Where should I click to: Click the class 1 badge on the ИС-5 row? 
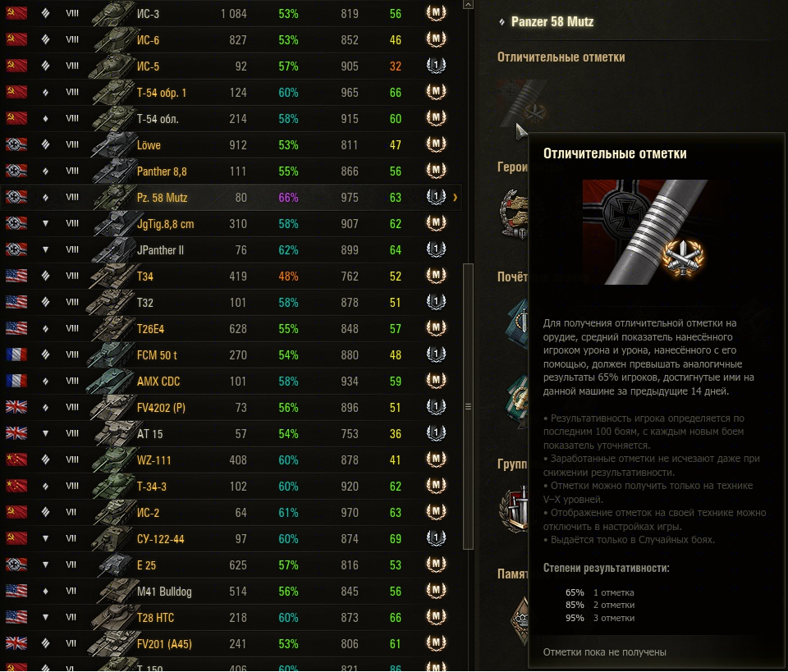pos(436,66)
